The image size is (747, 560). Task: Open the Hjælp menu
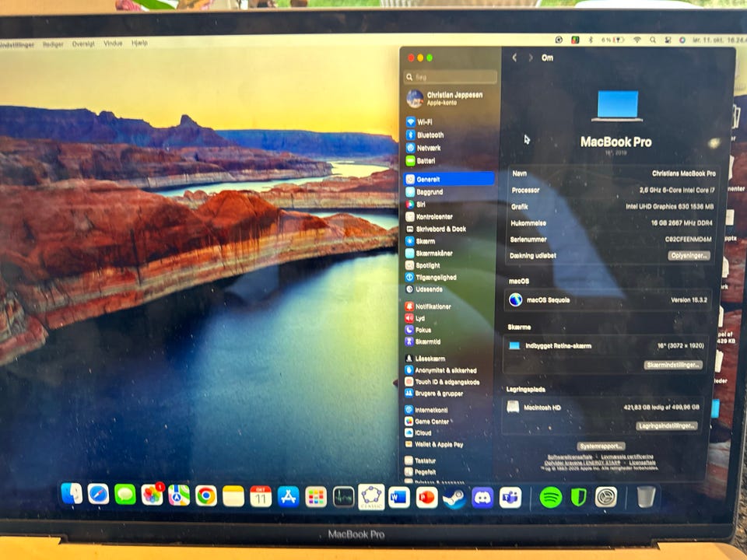coord(139,43)
